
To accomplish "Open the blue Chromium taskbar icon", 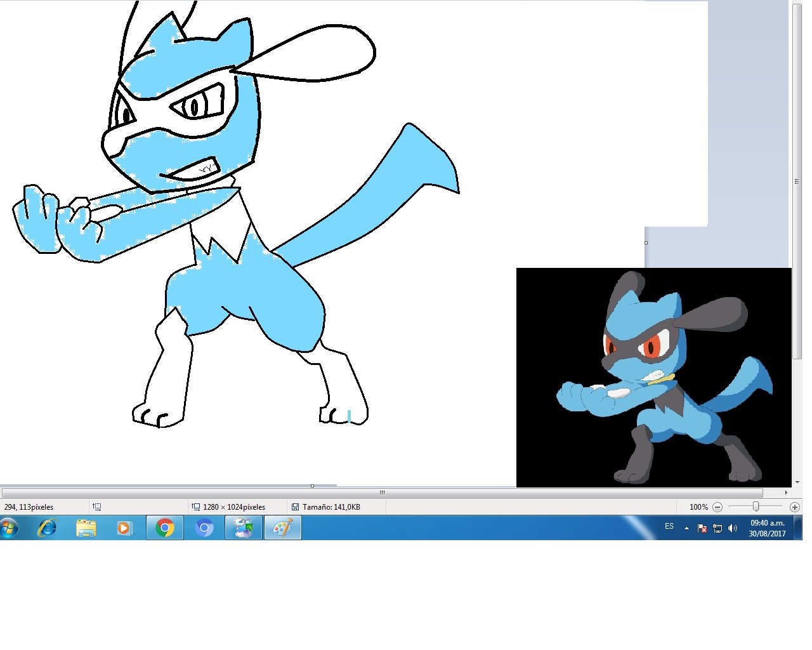I will [x=204, y=527].
